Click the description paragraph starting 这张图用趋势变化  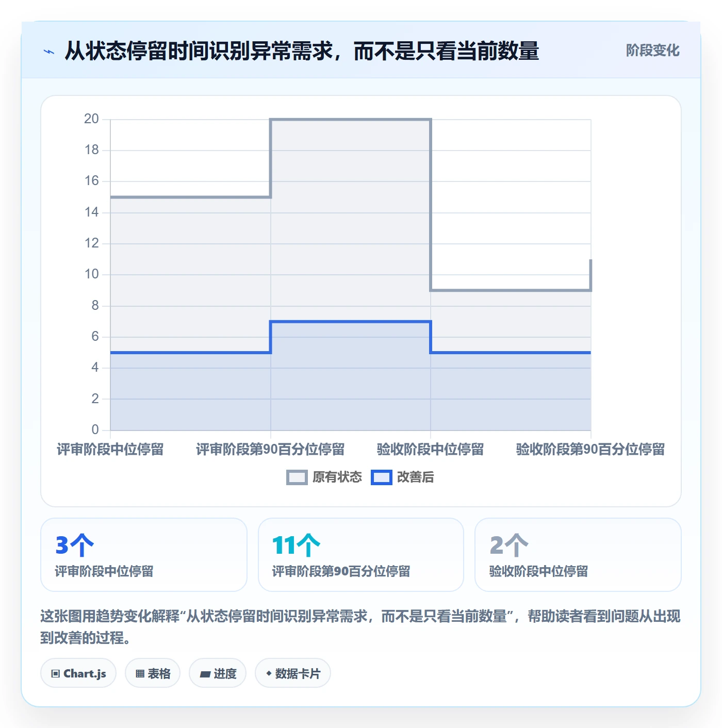[x=360, y=627]
